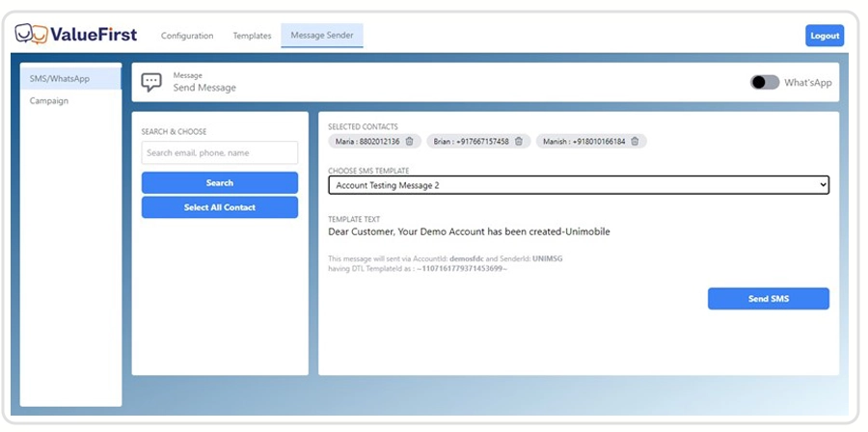The height and width of the screenshot is (432, 868).
Task: Remove Manish contact with trash icon
Action: pyautogui.click(x=635, y=141)
